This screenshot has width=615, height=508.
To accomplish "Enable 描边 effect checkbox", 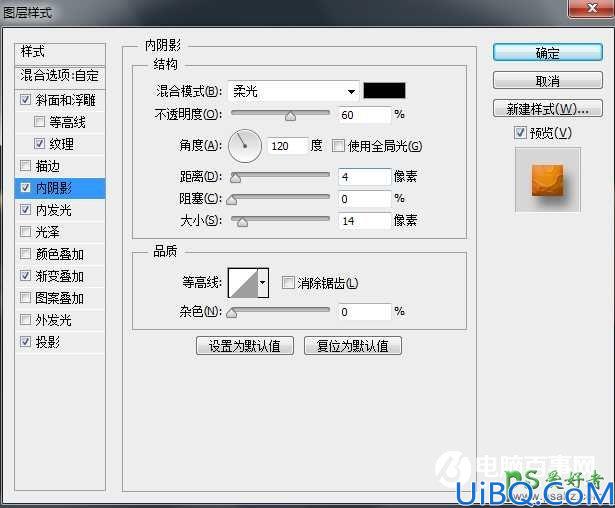I will coord(25,166).
